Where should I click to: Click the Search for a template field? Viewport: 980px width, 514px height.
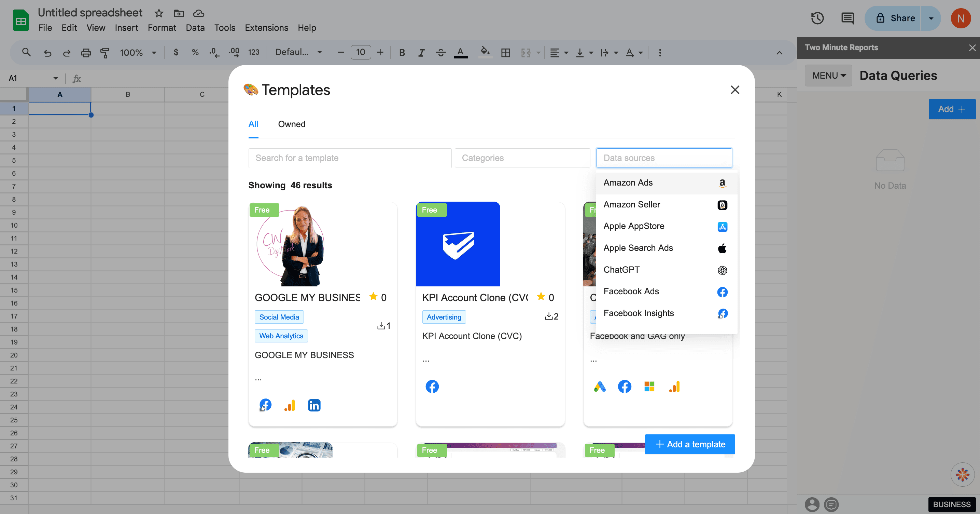point(350,158)
